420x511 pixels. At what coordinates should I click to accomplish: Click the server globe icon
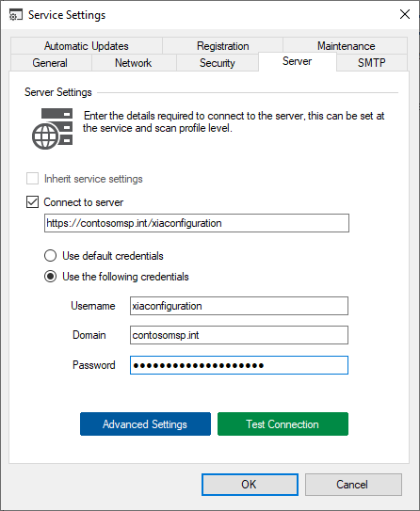pos(52,129)
